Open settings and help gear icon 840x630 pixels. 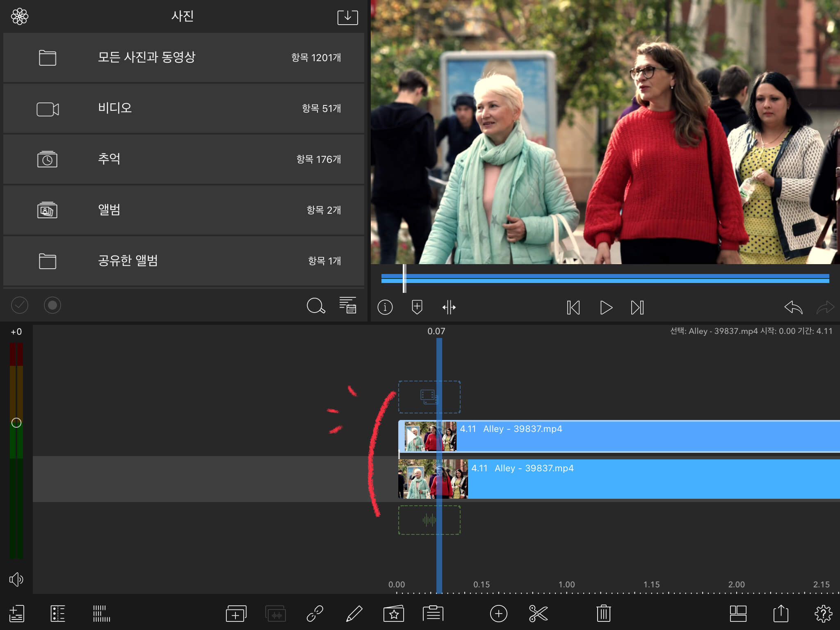point(823,614)
